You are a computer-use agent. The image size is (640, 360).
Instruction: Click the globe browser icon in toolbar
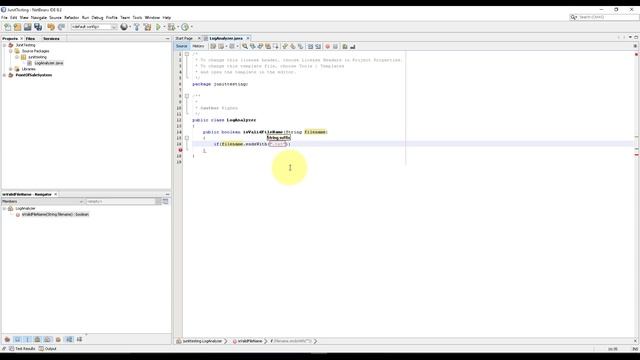pyautogui.click(x=124, y=27)
